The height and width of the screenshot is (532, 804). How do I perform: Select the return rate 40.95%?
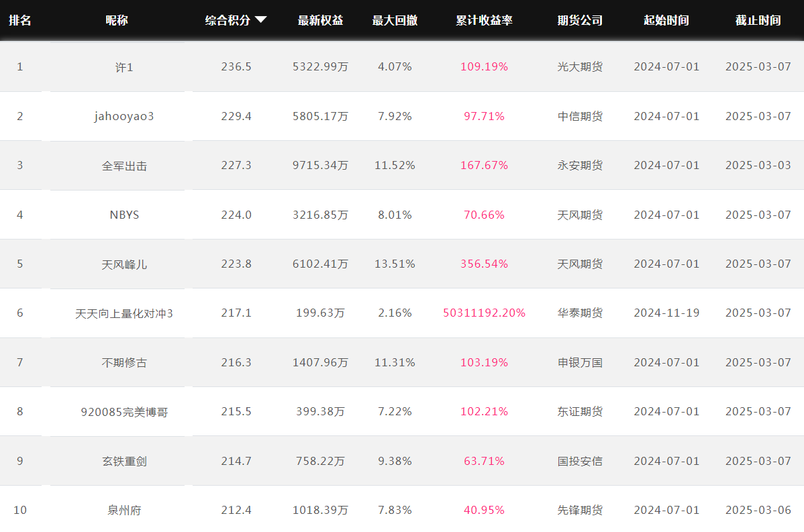tap(484, 510)
